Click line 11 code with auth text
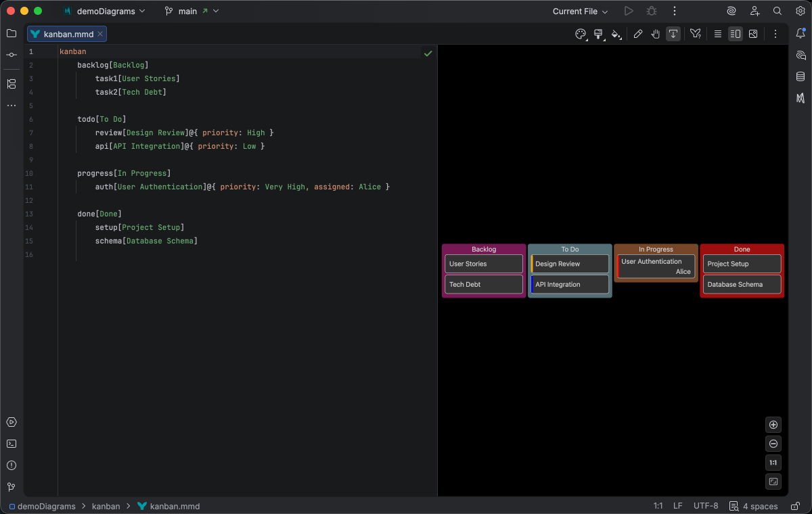 pos(242,187)
